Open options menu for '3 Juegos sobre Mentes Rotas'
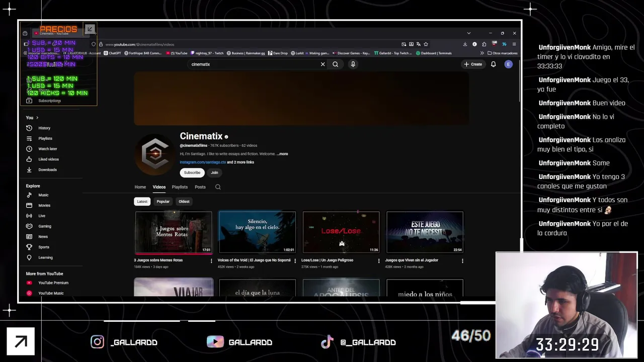The width and height of the screenshot is (644, 362). coord(211,261)
